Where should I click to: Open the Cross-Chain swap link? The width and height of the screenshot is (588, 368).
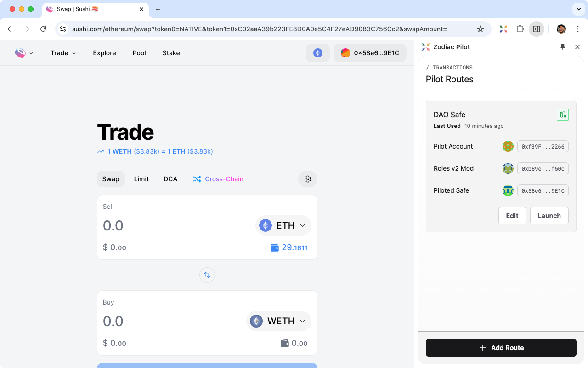[218, 179]
